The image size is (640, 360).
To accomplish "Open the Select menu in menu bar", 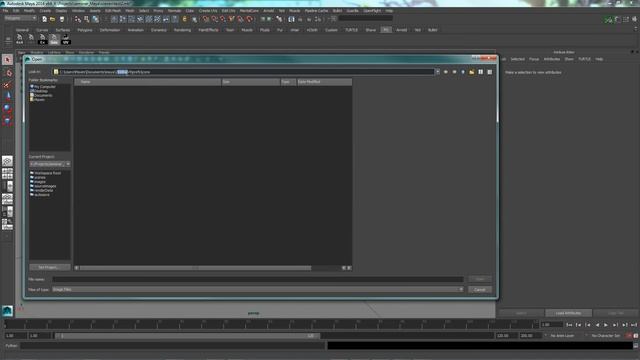I will click(144, 11).
